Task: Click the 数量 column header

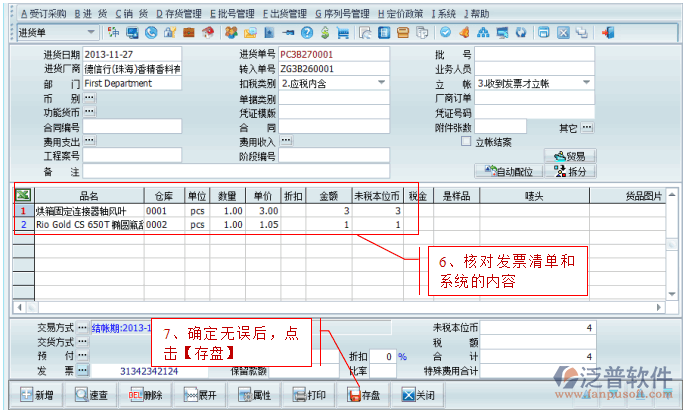Action: (227, 196)
